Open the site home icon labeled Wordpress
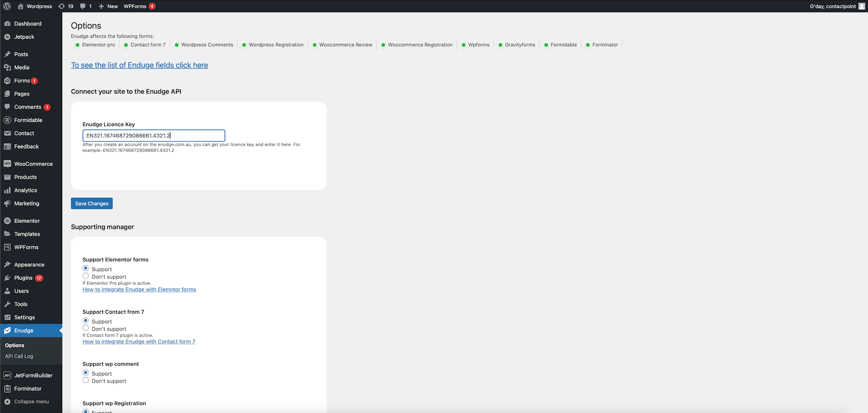The image size is (868, 413). (20, 6)
